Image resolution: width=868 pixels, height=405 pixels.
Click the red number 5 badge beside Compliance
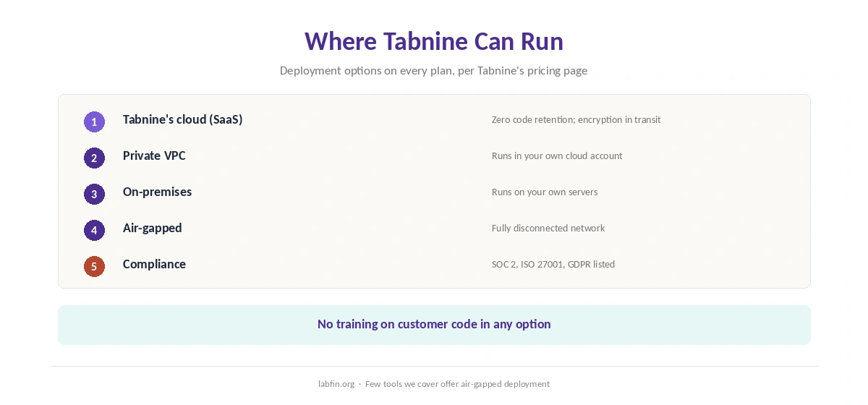click(x=94, y=266)
